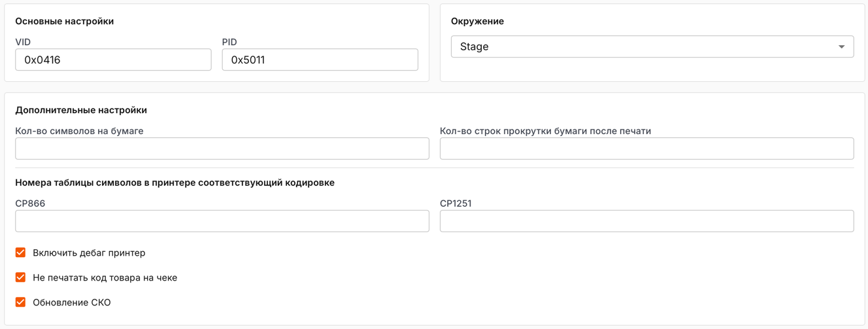Image resolution: width=868 pixels, height=329 pixels.
Task: Click the Обновление СКО label text
Action: pyautogui.click(x=72, y=302)
